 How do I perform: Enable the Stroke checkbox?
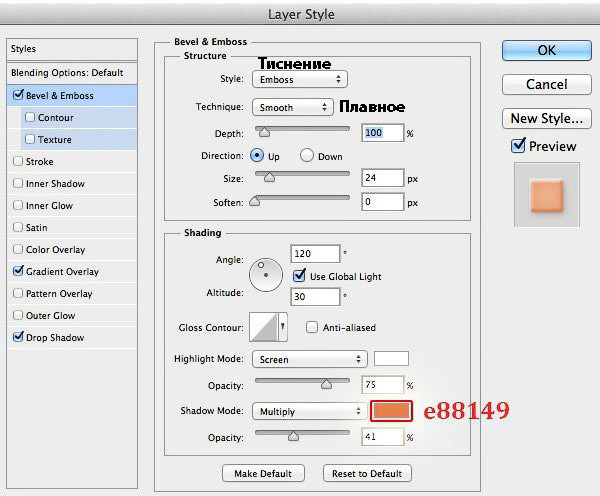pos(18,161)
